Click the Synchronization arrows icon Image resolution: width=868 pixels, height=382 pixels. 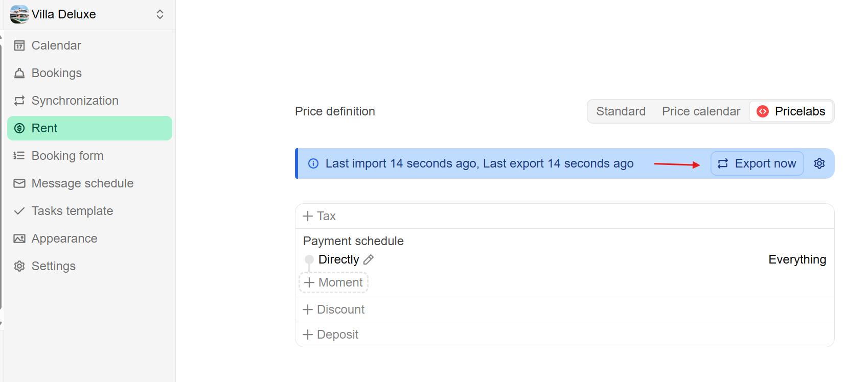click(19, 101)
